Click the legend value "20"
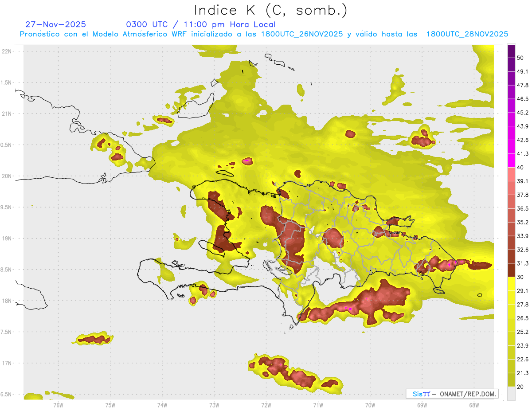532x411 pixels. (520, 387)
